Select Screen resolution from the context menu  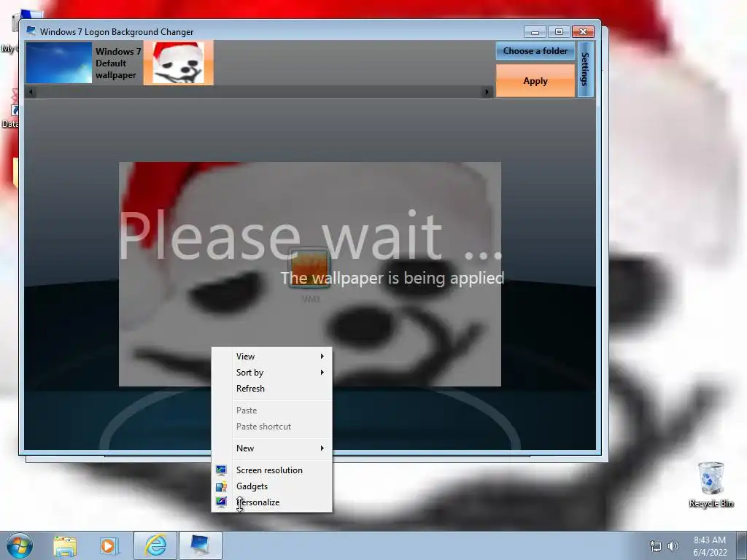[271, 470]
